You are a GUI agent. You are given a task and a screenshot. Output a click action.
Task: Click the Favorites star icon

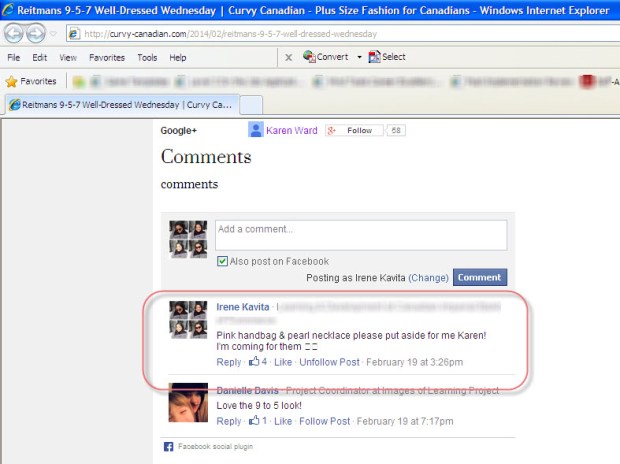(12, 81)
